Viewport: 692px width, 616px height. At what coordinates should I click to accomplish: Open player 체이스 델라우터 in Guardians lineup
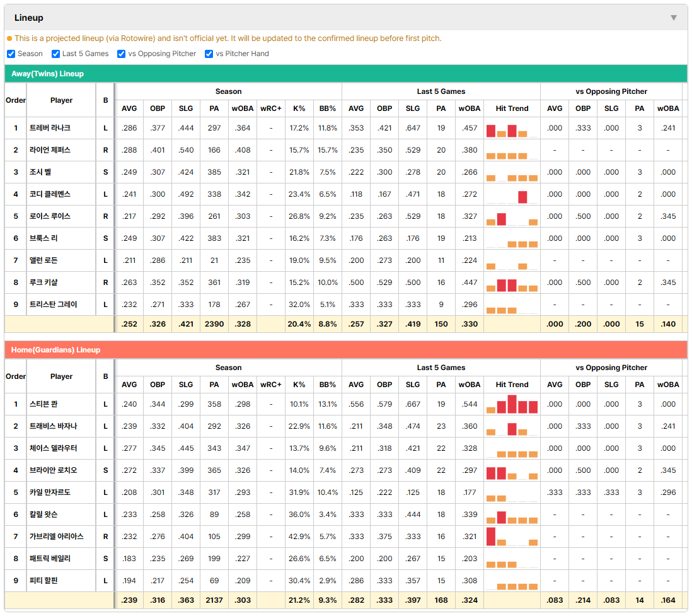(x=53, y=448)
